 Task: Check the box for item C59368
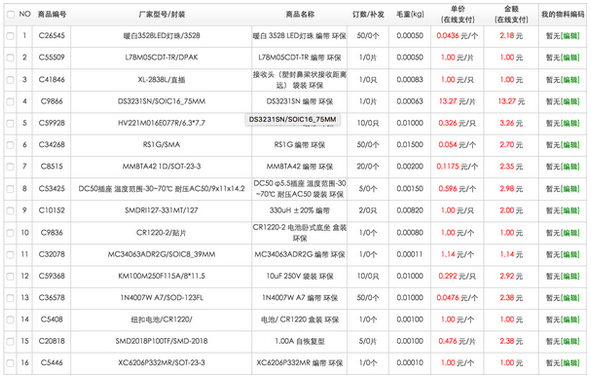point(10,276)
